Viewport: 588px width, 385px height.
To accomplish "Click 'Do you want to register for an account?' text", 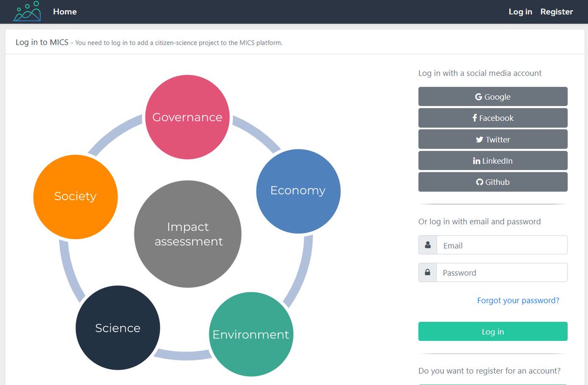I will [x=490, y=371].
